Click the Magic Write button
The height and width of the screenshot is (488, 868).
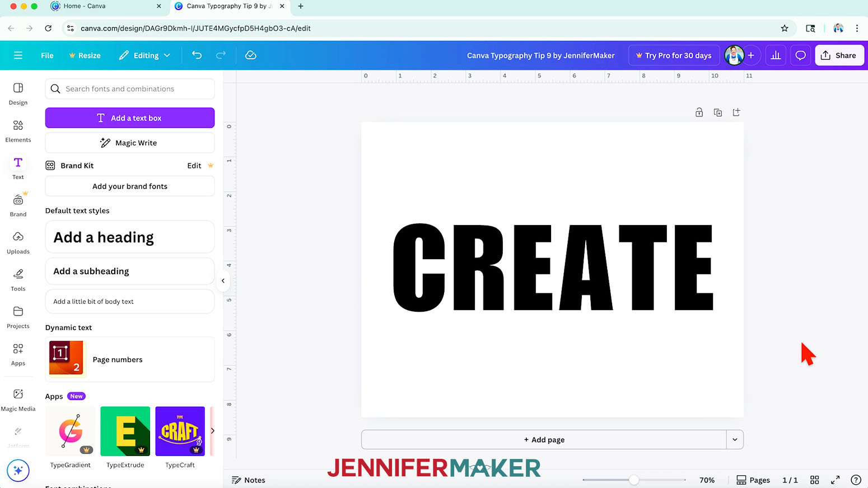pyautogui.click(x=130, y=143)
